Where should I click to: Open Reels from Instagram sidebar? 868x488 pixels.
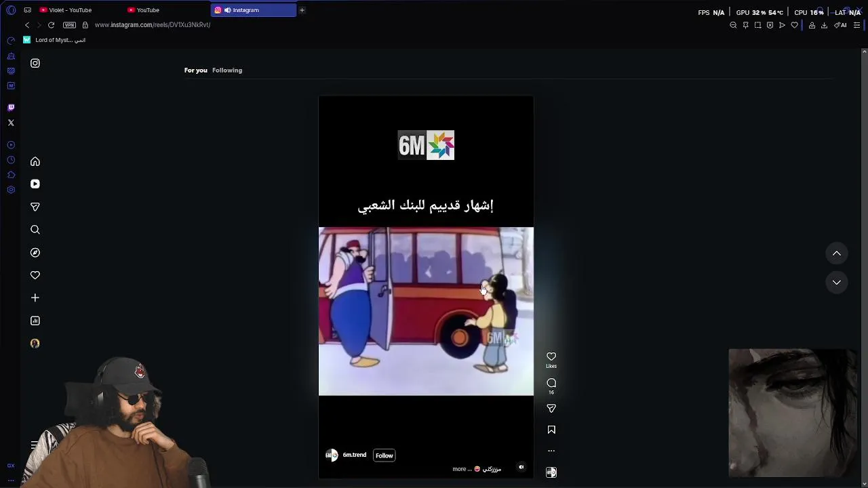(35, 184)
